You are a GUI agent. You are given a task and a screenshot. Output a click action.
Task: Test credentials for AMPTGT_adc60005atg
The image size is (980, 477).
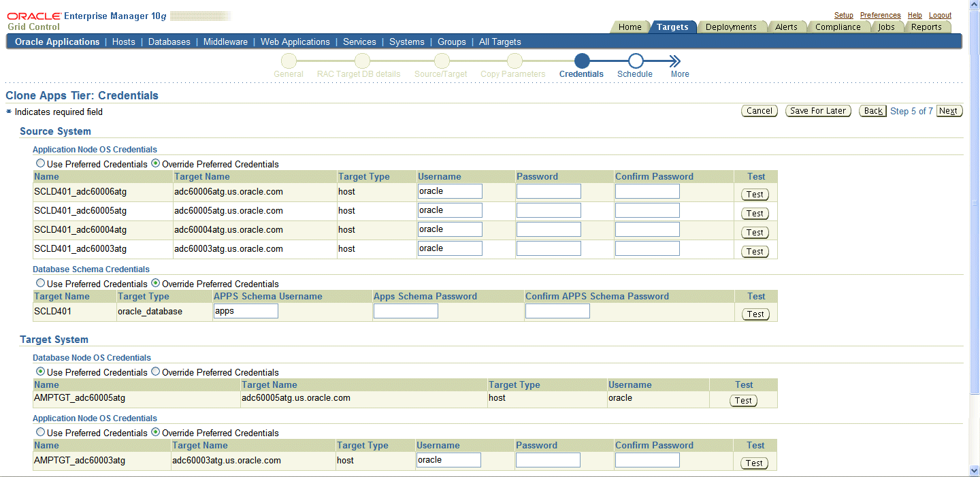coord(744,401)
